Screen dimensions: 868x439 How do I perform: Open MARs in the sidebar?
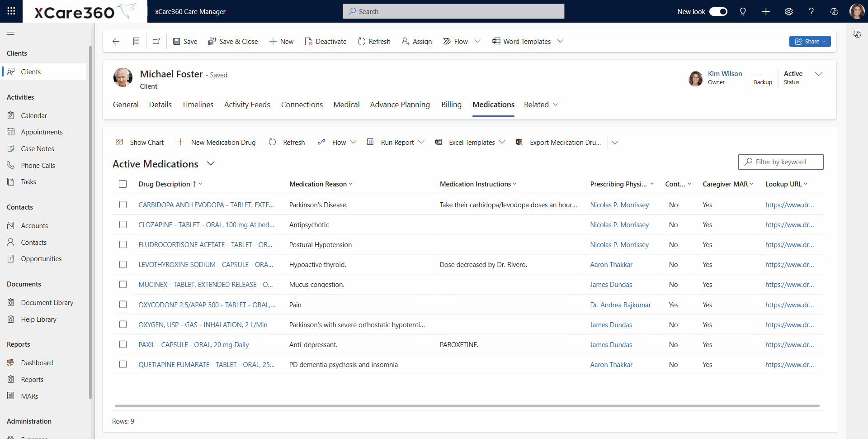pos(29,396)
